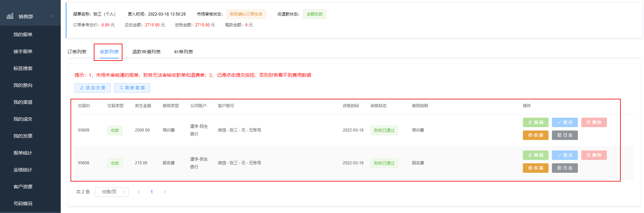Open the 补单列表 tab
The width and height of the screenshot is (644, 213).
pyautogui.click(x=183, y=52)
